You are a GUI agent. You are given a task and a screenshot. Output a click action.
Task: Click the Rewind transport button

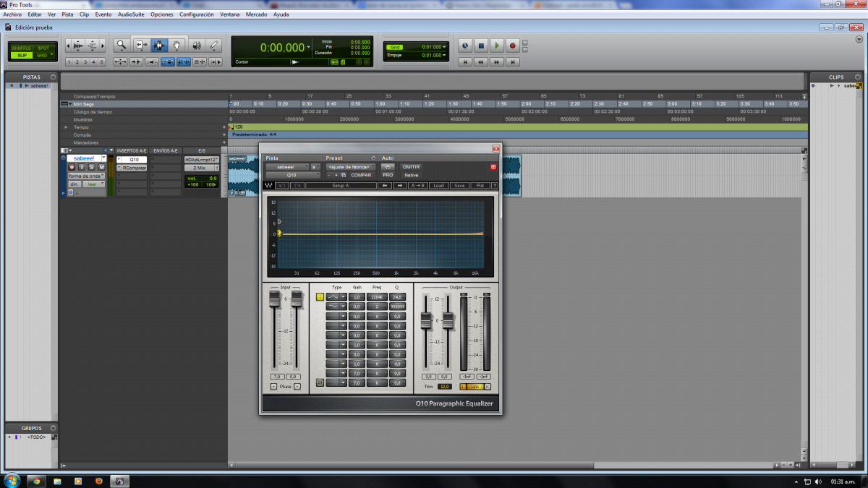[x=481, y=62]
